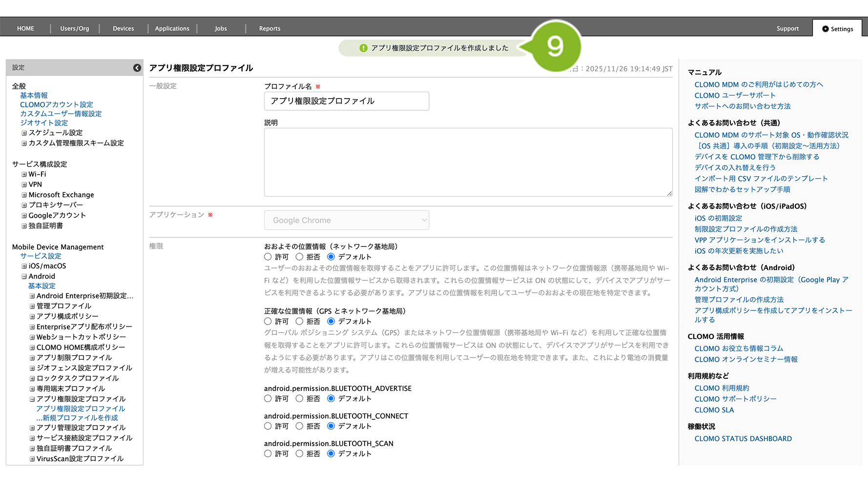Expand the スケジュール設定 tree item
The width and height of the screenshot is (868, 488).
pos(24,133)
